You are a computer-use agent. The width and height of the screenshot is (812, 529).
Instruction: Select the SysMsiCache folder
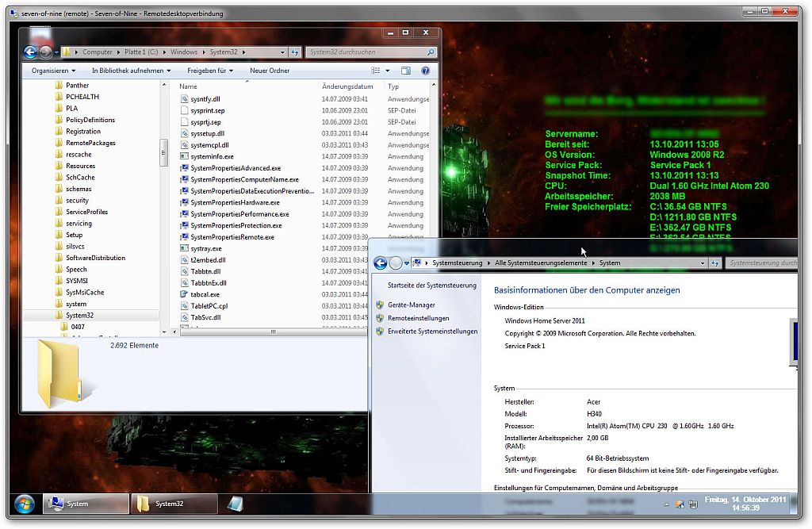pyautogui.click(x=85, y=292)
